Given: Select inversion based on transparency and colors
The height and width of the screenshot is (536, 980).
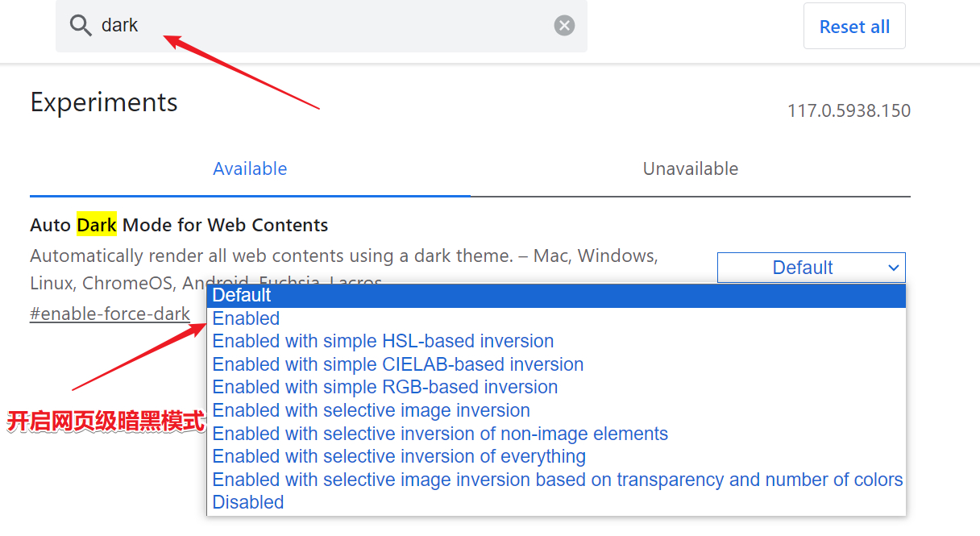Looking at the screenshot, I should tap(556, 480).
